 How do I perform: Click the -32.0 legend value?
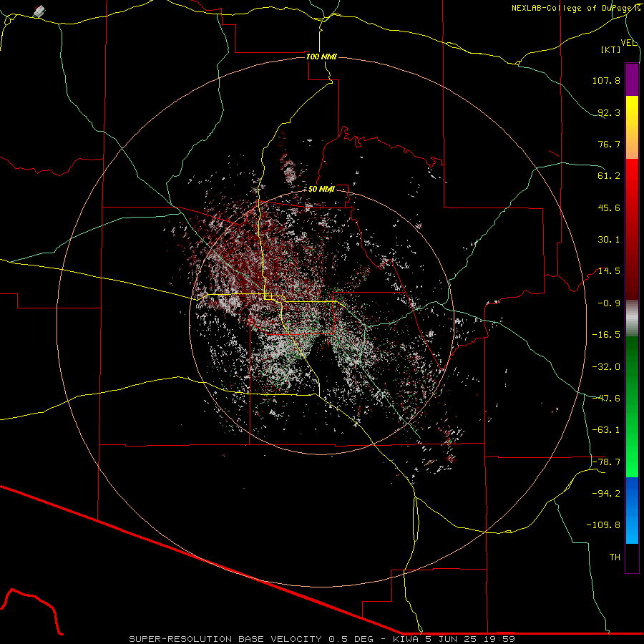(x=606, y=367)
